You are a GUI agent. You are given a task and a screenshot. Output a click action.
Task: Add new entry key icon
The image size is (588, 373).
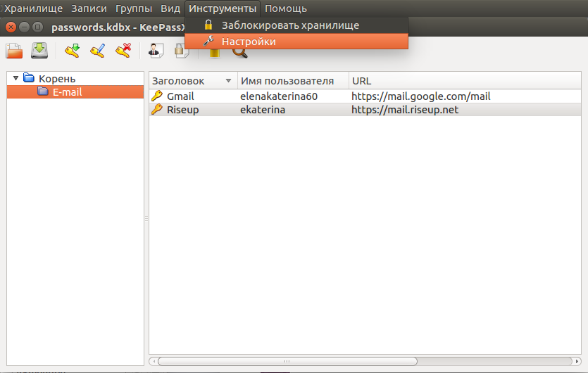72,51
